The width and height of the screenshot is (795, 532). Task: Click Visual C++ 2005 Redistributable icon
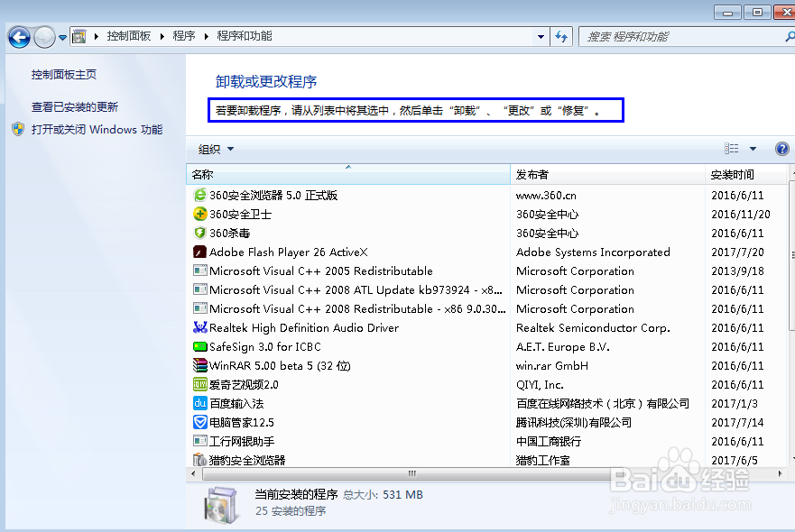(199, 271)
